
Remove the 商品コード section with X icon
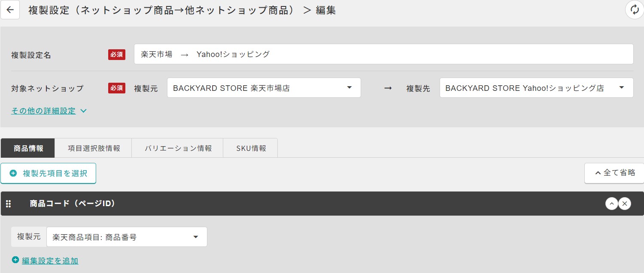pos(625,204)
